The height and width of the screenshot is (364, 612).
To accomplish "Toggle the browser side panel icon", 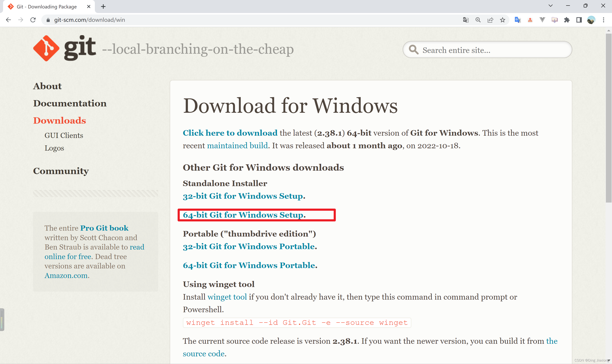I will click(x=579, y=20).
